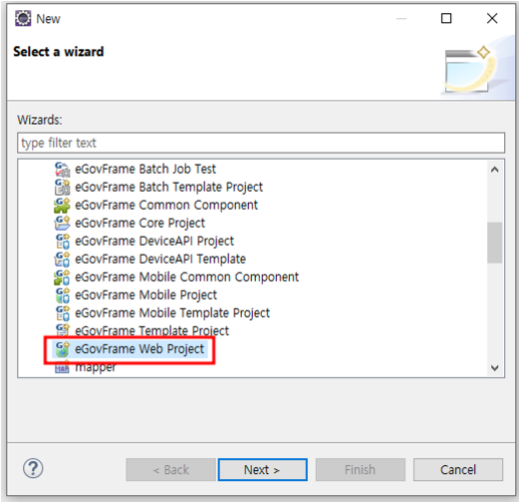
Task: Click the eGovFrame Mobile Template Project icon
Action: [x=62, y=313]
